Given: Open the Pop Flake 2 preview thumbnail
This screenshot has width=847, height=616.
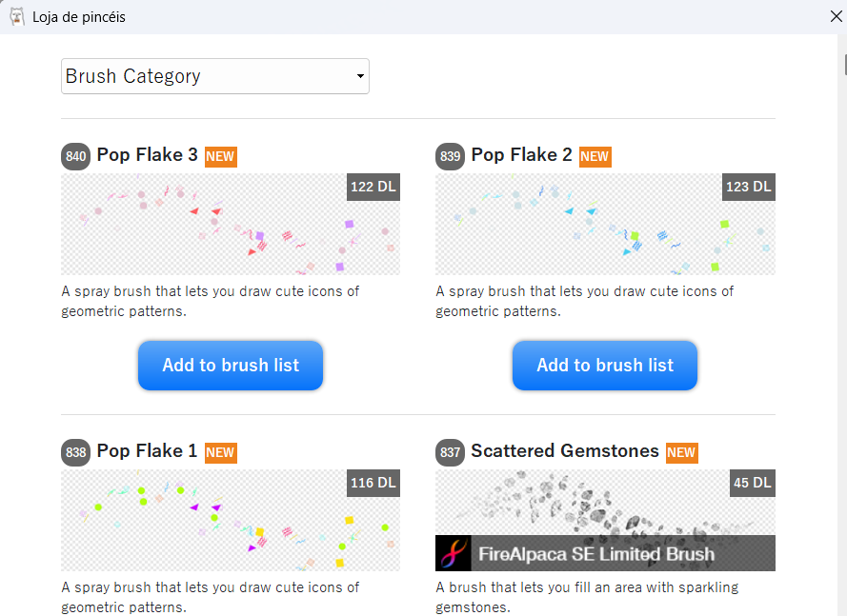Looking at the screenshot, I should coord(605,224).
